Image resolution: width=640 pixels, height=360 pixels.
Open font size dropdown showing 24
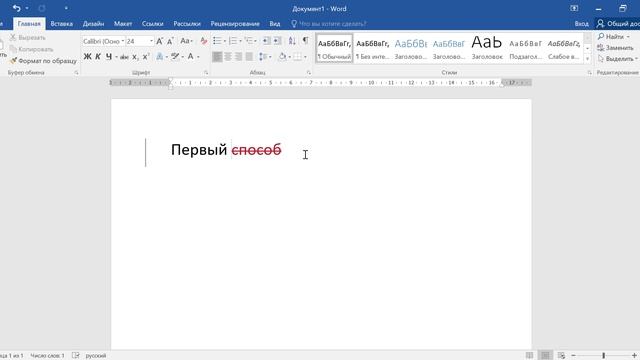[x=151, y=41]
